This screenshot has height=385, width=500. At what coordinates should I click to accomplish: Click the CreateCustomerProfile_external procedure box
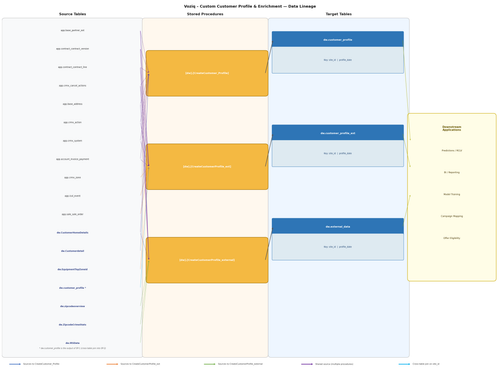(207, 260)
